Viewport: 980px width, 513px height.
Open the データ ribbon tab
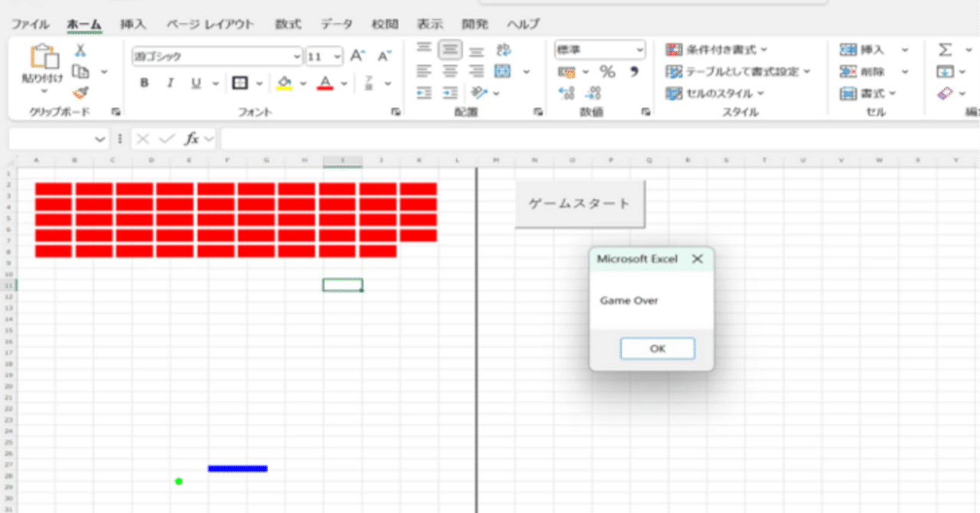[336, 24]
